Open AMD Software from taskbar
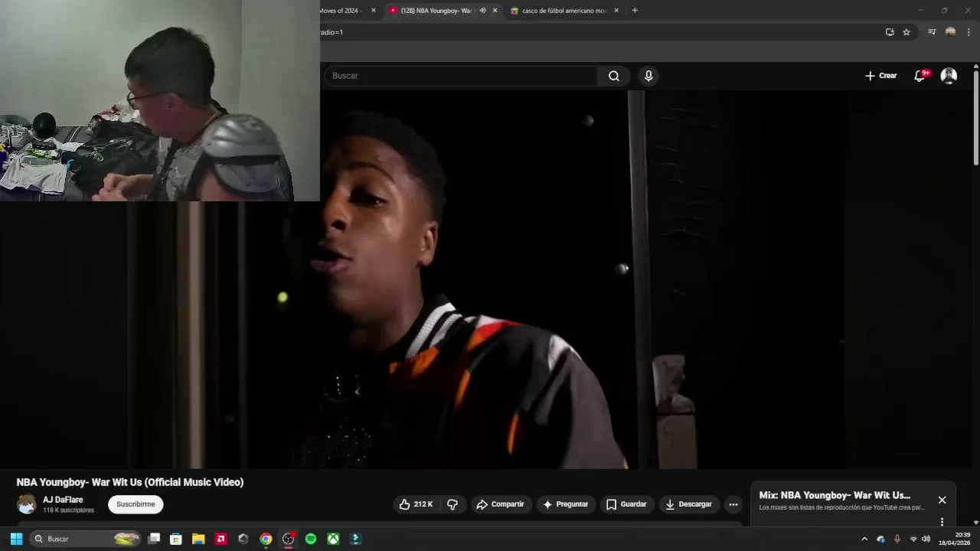The height and width of the screenshot is (551, 980). pyautogui.click(x=220, y=539)
